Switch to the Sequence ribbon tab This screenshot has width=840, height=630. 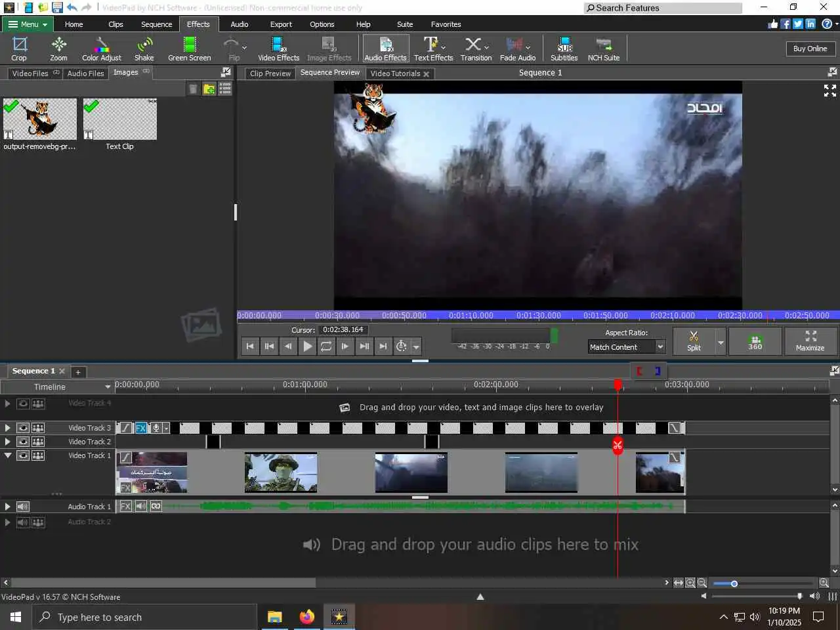(x=156, y=24)
